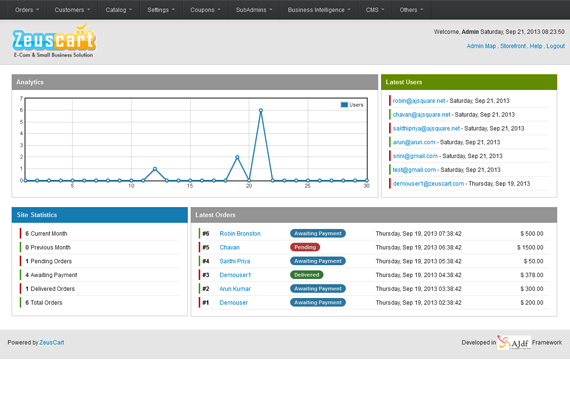Open the Help link
Viewport: 570px width, 400px height.
point(535,46)
